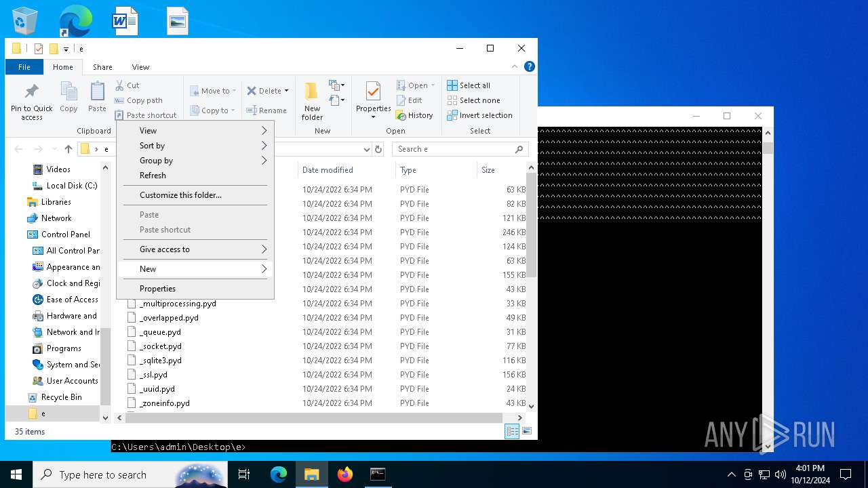Open the Share ribbon tab
Image resolution: width=868 pixels, height=488 pixels.
[x=102, y=67]
